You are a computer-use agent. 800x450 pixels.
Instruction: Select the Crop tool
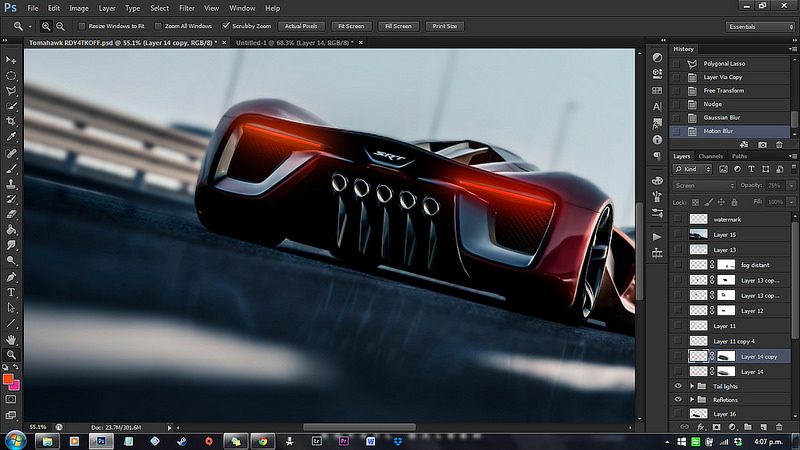(11, 121)
